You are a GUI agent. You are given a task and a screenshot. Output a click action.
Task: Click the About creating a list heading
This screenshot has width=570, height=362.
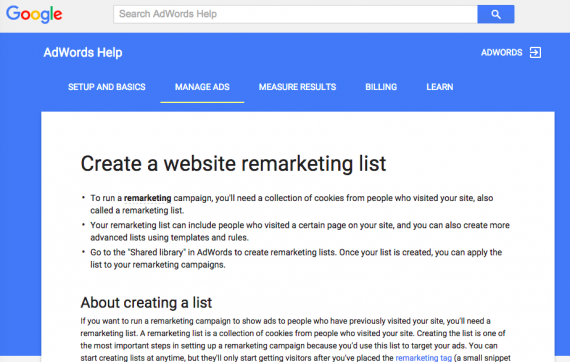tap(146, 302)
